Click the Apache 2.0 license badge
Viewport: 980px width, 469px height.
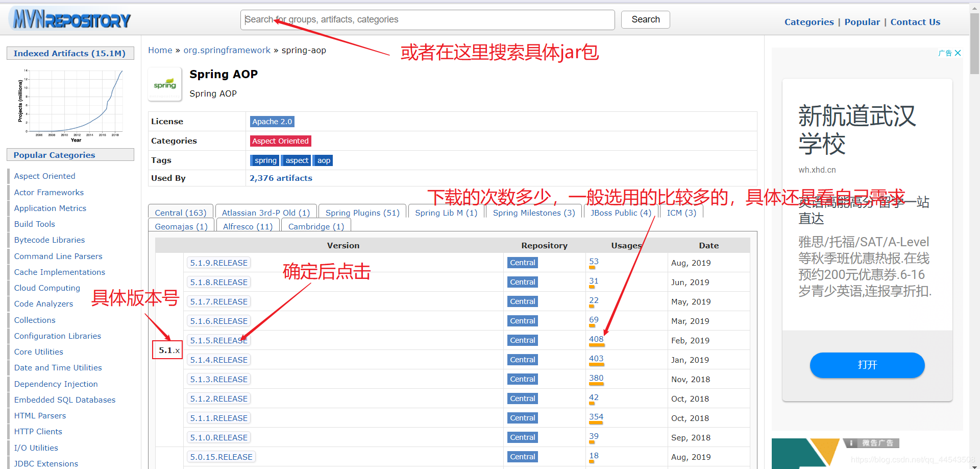point(272,122)
